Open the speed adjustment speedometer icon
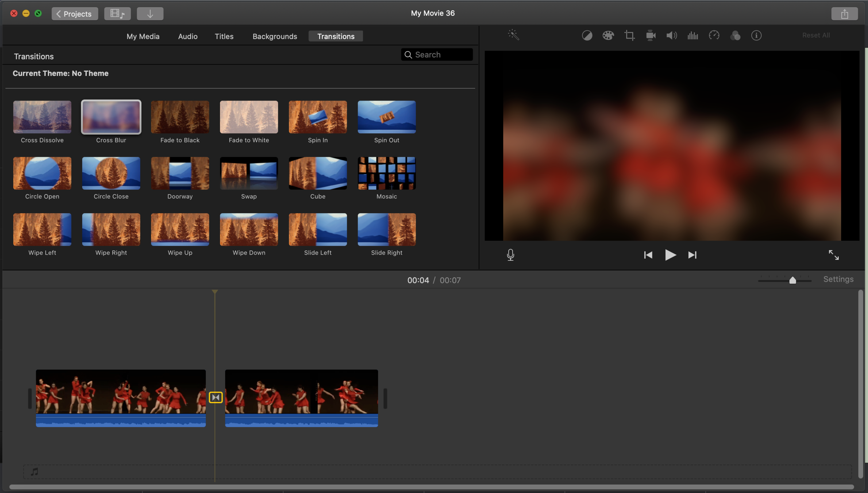The height and width of the screenshot is (493, 868). (714, 35)
